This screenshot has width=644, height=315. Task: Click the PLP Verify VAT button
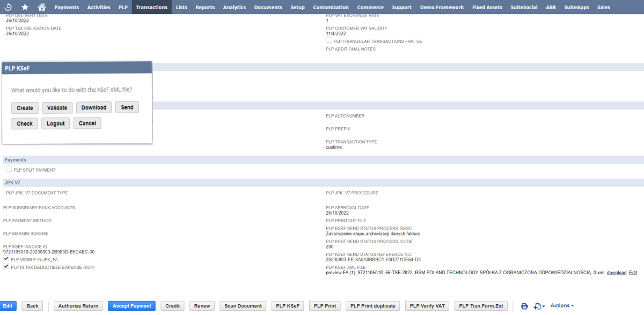coord(427,306)
